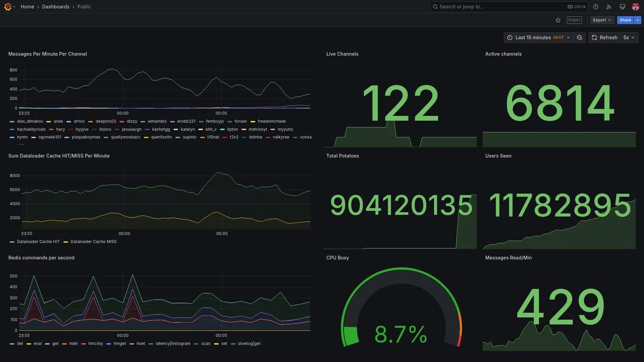Click the 122 live channels value

(401, 104)
